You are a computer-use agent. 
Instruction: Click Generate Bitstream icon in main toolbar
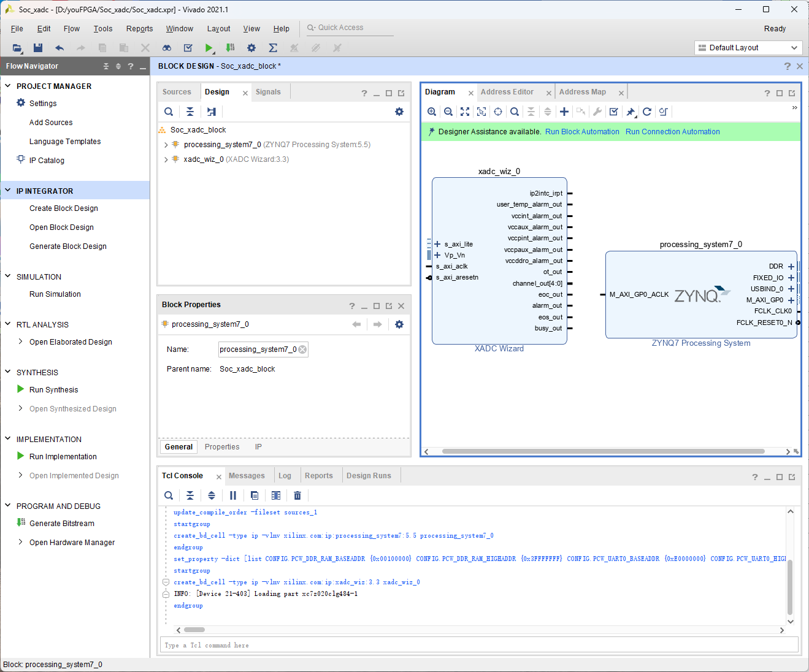click(230, 48)
